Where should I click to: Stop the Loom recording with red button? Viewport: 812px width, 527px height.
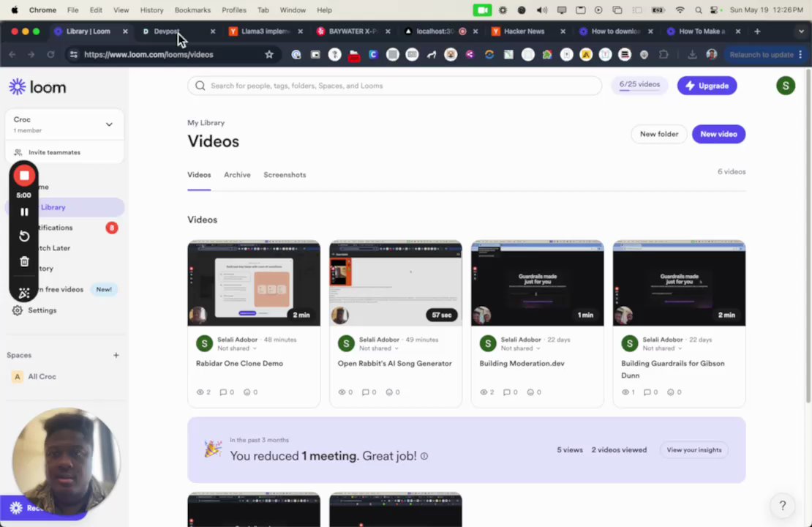[24, 176]
